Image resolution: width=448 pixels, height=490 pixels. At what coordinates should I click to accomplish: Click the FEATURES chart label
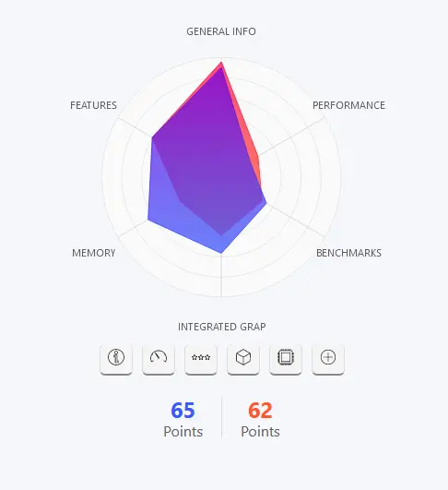click(x=93, y=105)
